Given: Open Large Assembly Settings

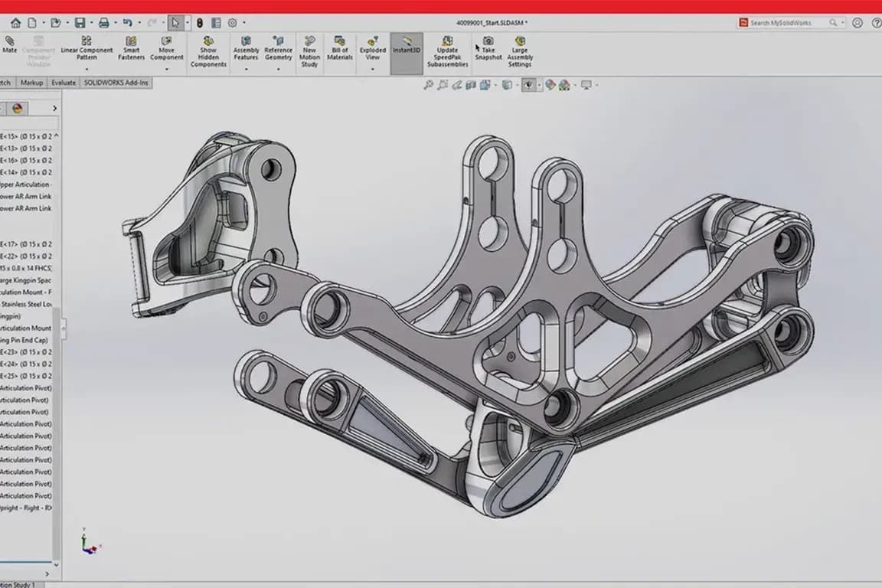Looking at the screenshot, I should point(520,52).
